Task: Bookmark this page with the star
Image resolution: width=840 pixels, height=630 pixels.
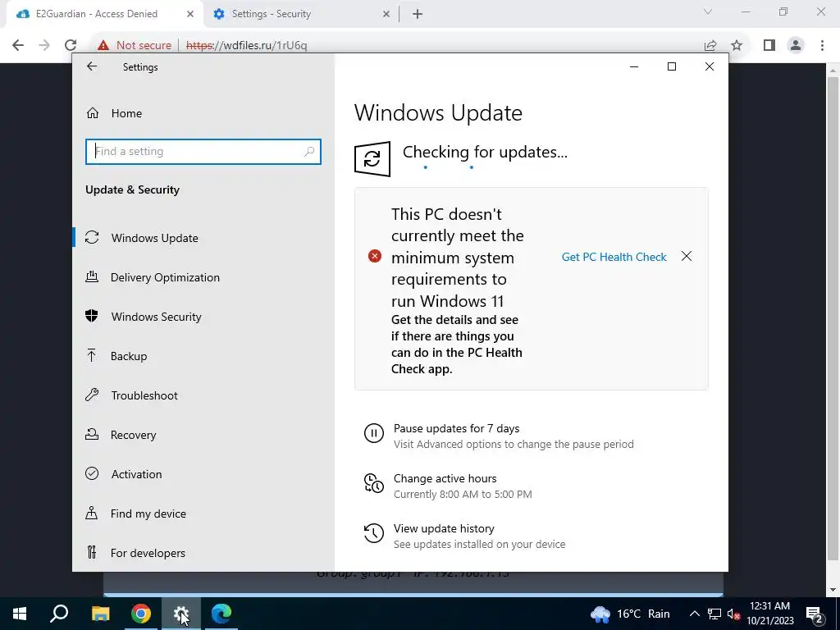Action: pyautogui.click(x=737, y=45)
